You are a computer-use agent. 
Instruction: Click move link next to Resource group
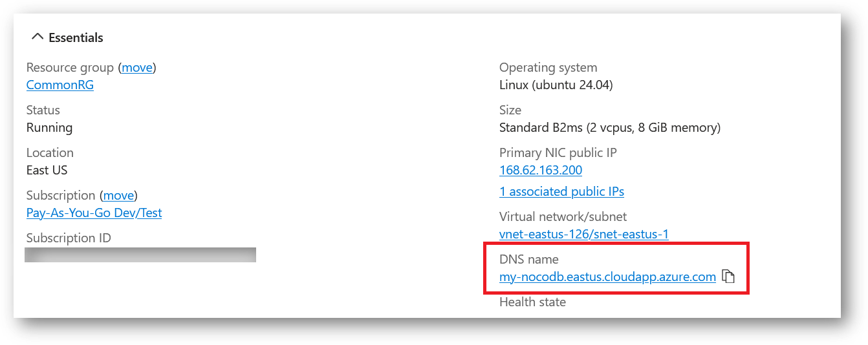click(137, 67)
